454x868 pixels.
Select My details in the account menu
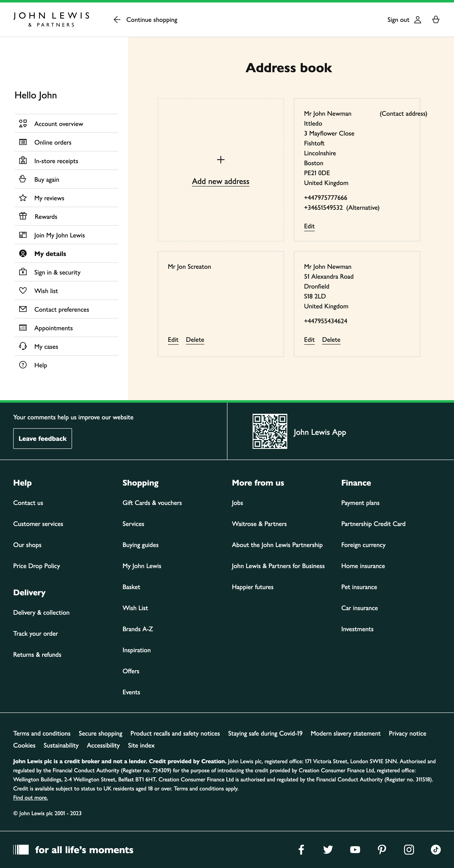pos(50,253)
